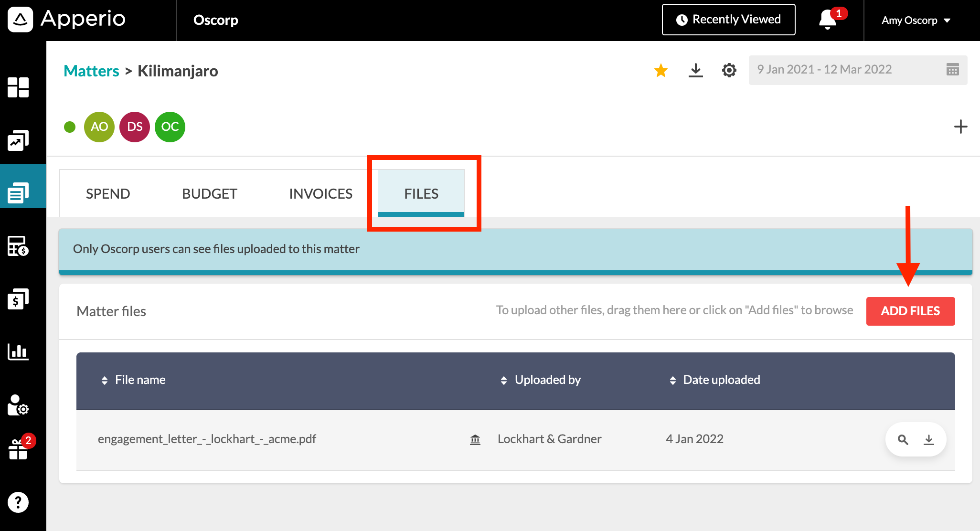
Task: Open notifications bell icon
Action: (828, 20)
